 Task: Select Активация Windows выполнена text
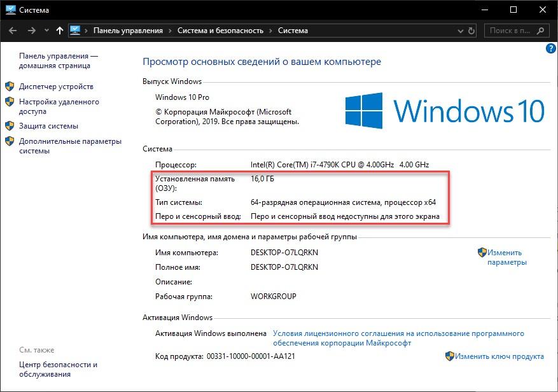[211, 333]
